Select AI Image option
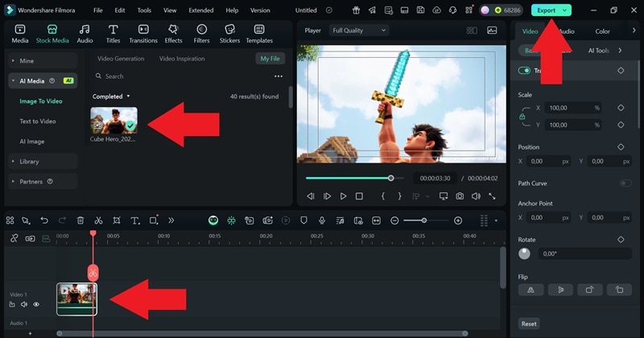The width and height of the screenshot is (644, 338). point(31,142)
